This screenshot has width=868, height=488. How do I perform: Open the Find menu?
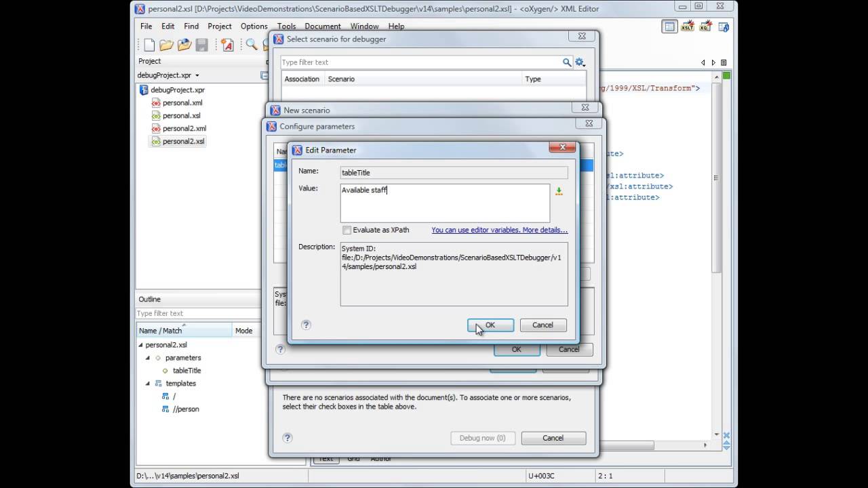191,26
